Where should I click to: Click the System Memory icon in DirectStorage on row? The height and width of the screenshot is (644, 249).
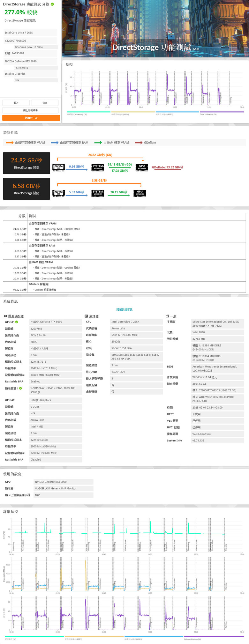[98, 167]
